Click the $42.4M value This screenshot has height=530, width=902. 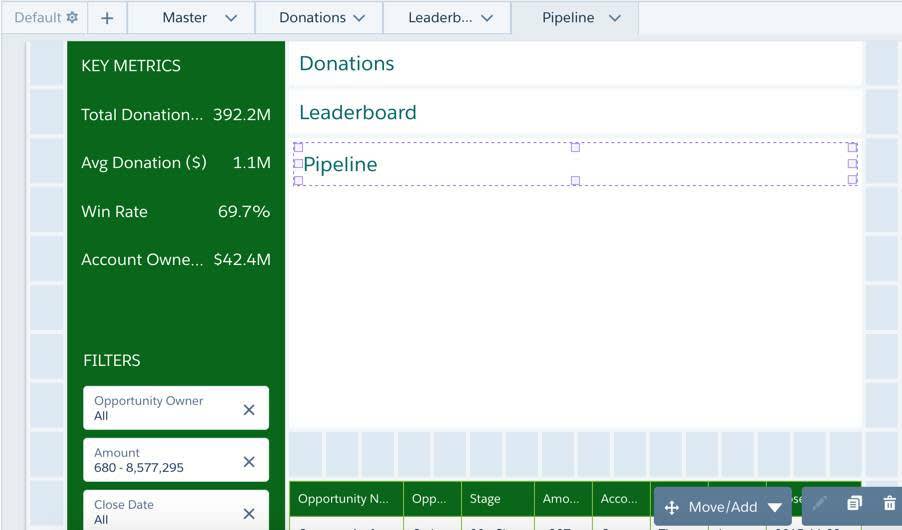click(x=242, y=260)
